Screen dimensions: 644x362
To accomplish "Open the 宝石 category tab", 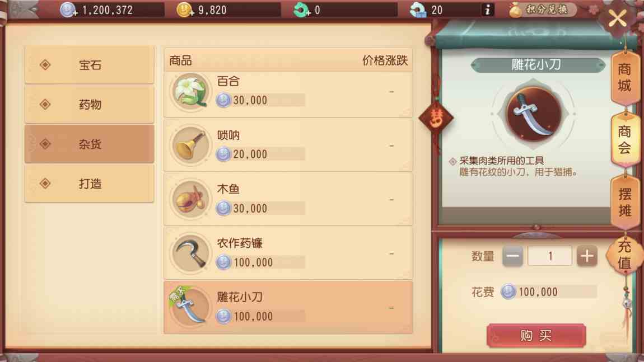I will (x=89, y=65).
